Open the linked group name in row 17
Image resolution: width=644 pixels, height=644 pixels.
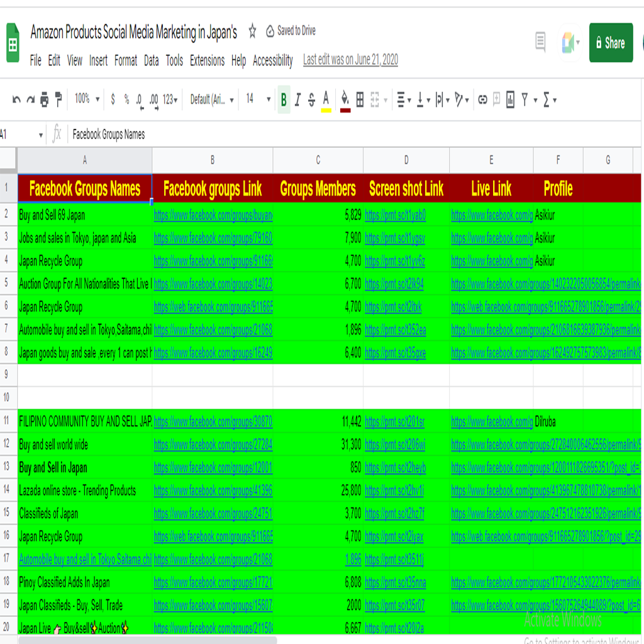click(x=86, y=559)
